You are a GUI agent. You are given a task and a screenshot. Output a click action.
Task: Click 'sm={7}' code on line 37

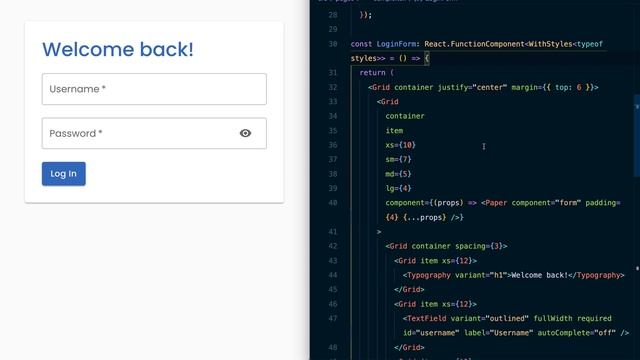[x=398, y=159]
